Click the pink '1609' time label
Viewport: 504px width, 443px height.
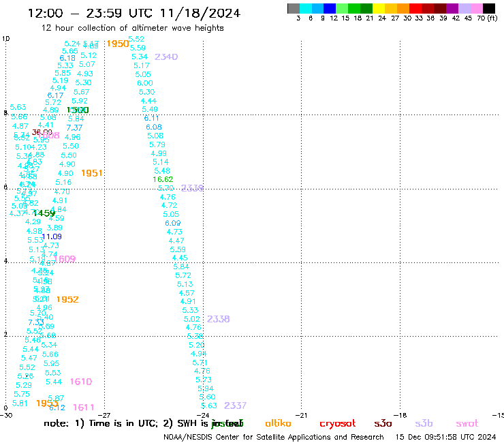[65, 259]
